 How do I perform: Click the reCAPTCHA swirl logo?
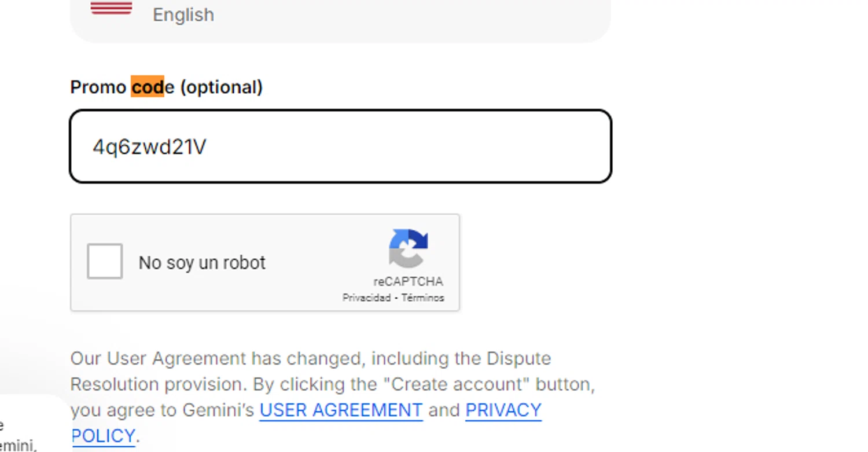point(408,248)
